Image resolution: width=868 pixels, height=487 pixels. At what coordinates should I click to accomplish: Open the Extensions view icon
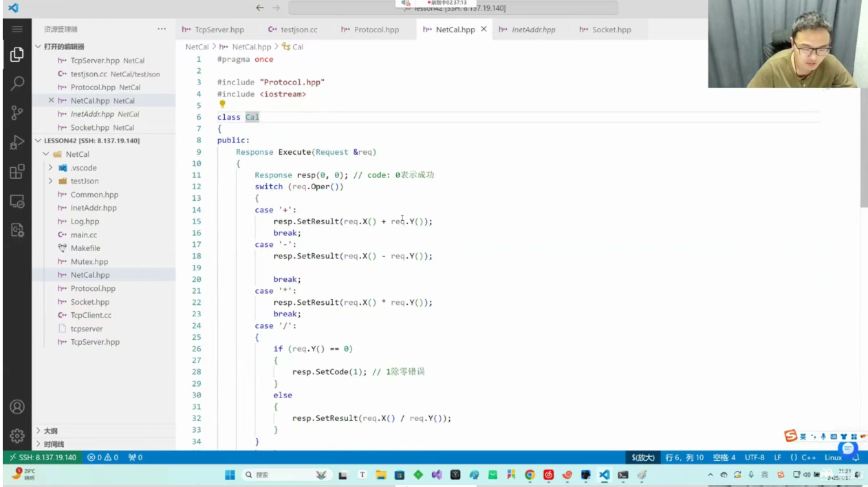click(17, 172)
